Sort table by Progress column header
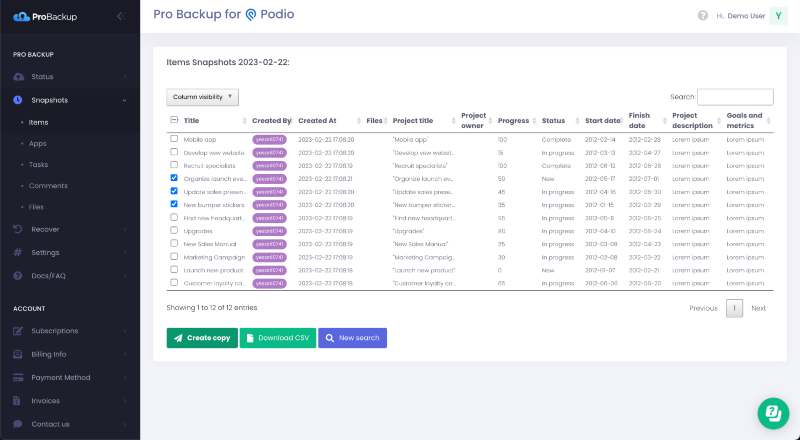The image size is (800, 440). [x=513, y=120]
